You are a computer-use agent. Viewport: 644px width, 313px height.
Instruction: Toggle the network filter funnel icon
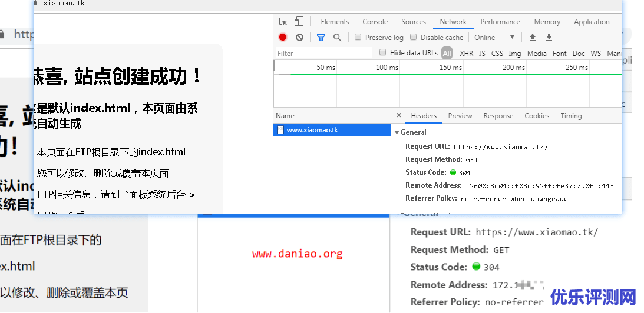click(x=321, y=37)
